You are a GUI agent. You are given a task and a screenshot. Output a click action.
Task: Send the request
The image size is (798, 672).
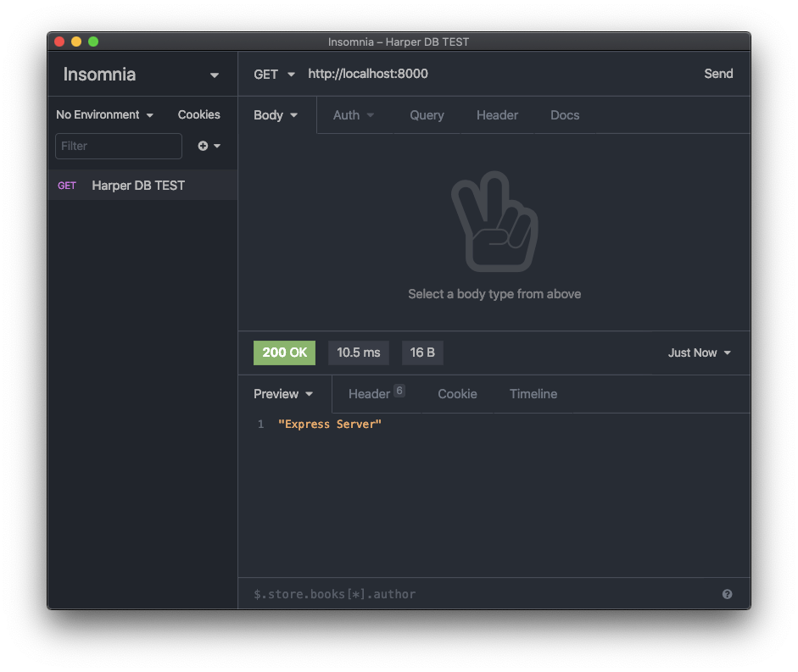click(718, 74)
